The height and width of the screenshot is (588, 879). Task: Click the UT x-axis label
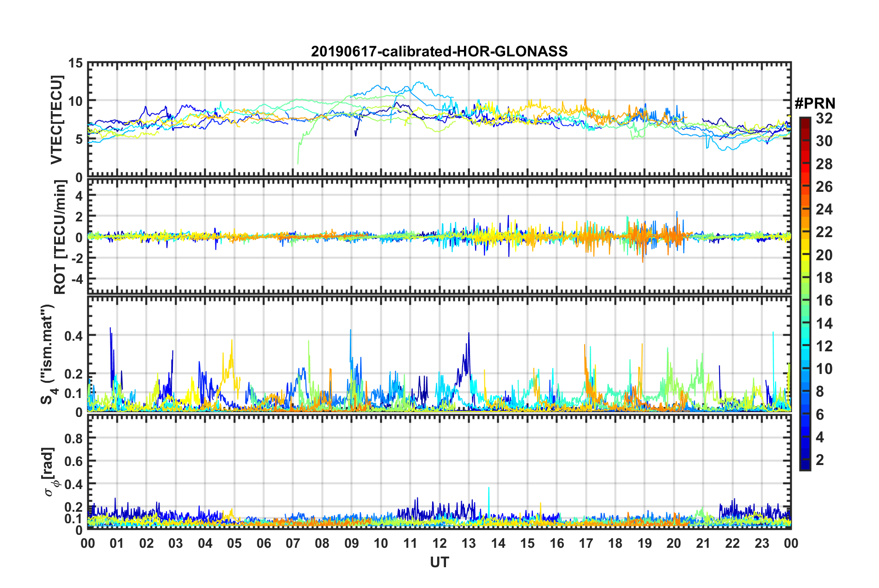(439, 562)
